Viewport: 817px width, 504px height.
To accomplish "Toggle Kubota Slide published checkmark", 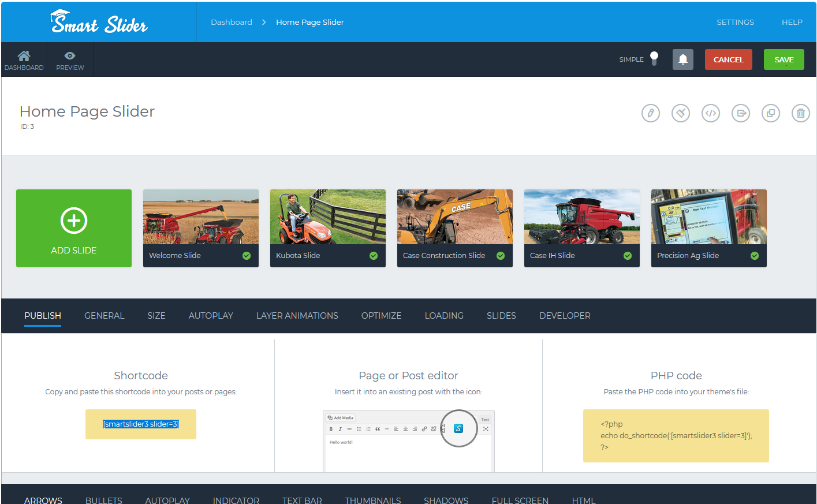I will coord(374,256).
